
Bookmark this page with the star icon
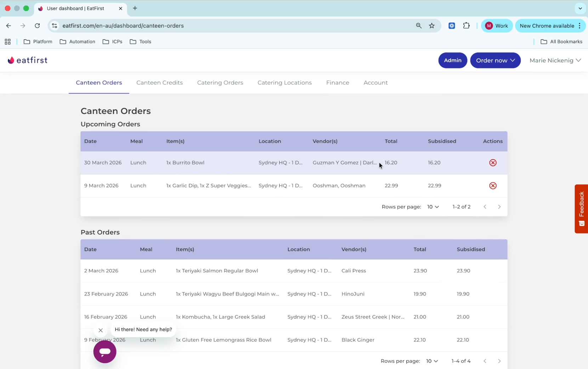(432, 26)
